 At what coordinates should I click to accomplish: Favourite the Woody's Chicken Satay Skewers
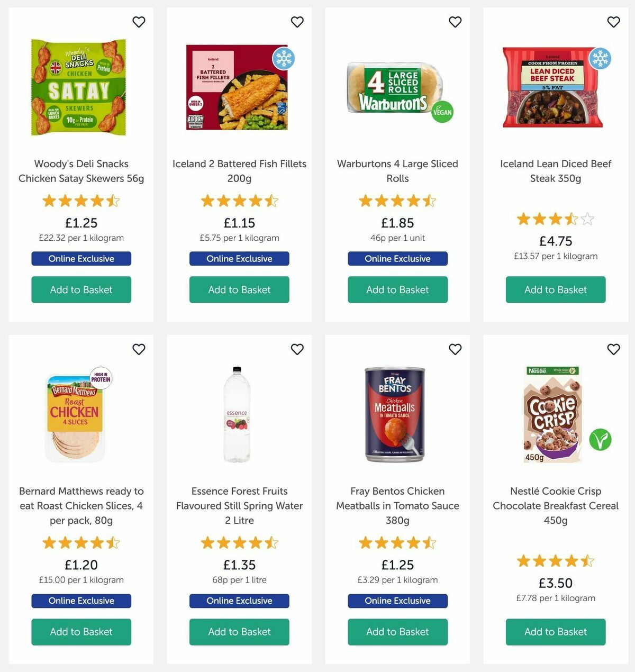click(139, 22)
